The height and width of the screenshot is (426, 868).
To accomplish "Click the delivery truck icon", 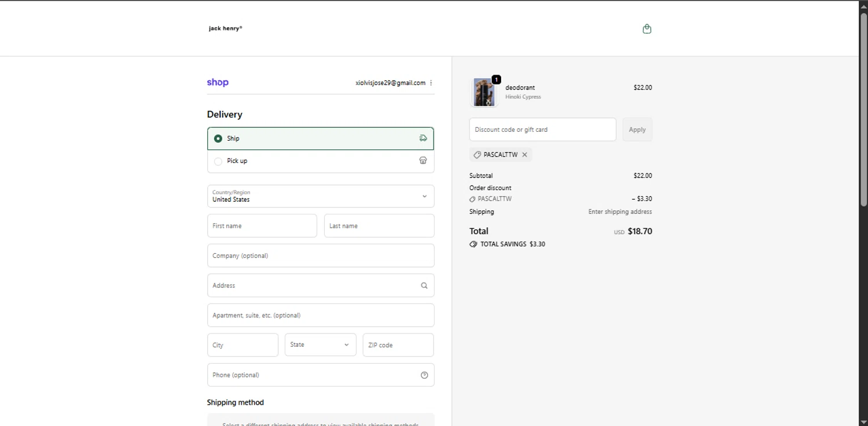I will point(423,138).
